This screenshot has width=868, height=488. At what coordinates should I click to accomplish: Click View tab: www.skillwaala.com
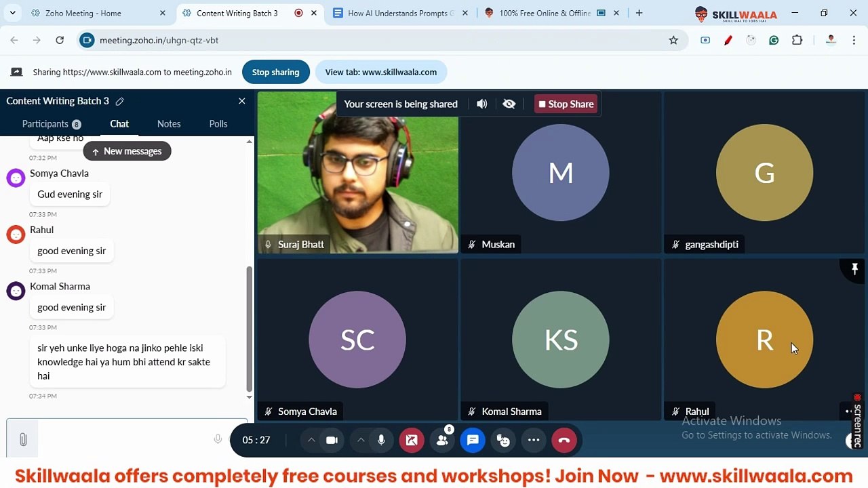pos(380,72)
